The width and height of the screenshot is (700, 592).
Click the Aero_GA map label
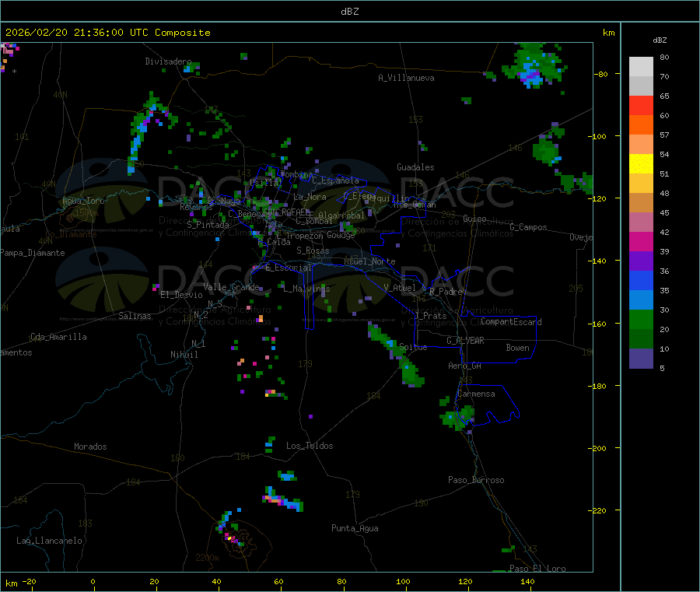click(x=465, y=366)
